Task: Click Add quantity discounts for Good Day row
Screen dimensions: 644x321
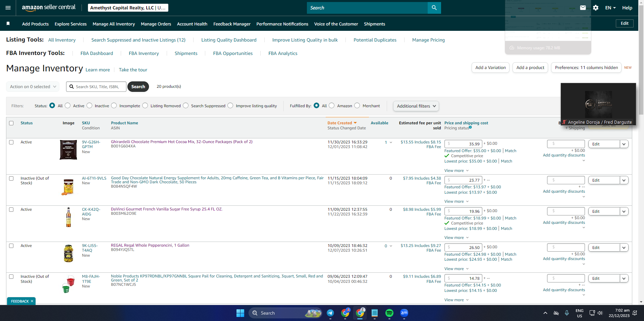Action: [x=564, y=191]
